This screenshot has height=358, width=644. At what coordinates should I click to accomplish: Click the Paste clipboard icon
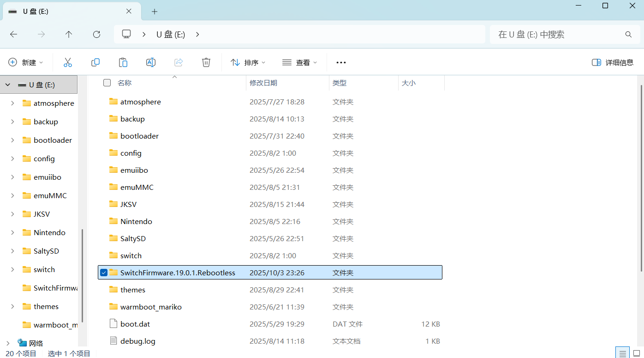pyautogui.click(x=123, y=62)
